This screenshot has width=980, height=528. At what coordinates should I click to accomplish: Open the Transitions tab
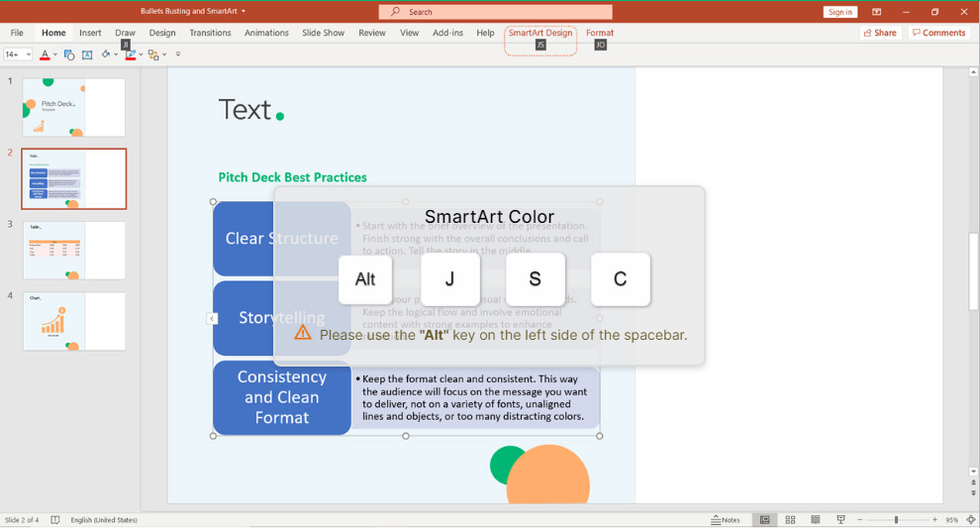[210, 33]
